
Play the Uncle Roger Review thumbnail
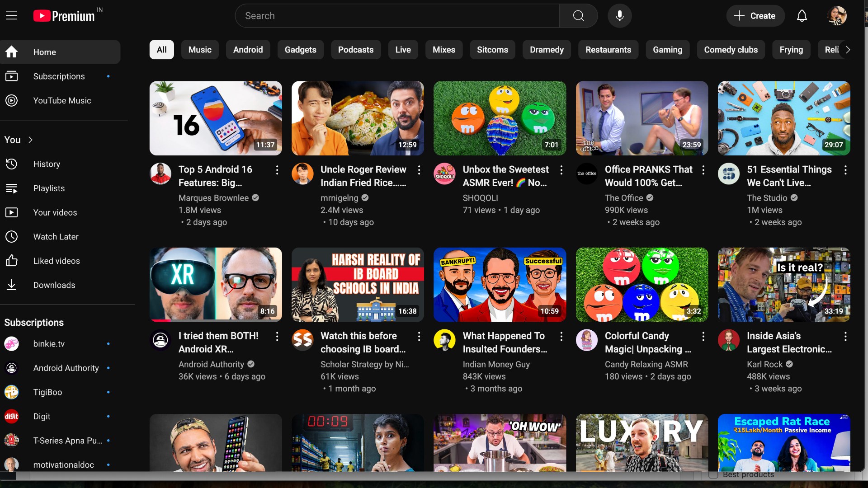[358, 118]
